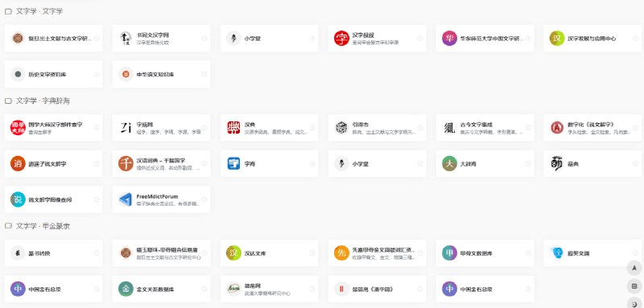
Task: Click the detail arrow on the 汉典 card
Action: (312, 128)
